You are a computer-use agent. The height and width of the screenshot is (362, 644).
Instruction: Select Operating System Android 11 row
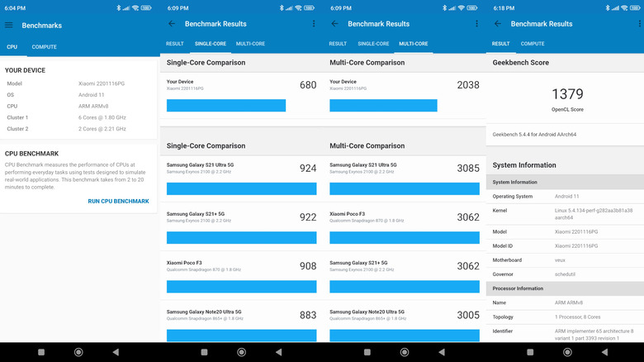[x=565, y=196]
